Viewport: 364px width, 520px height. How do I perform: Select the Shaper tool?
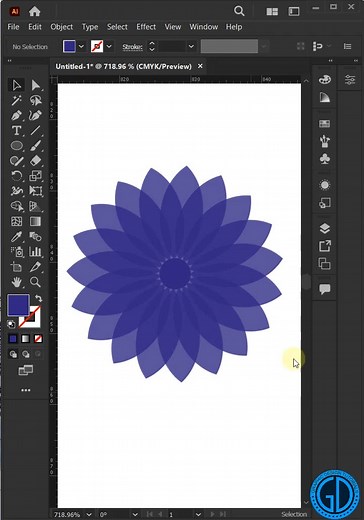pos(16,161)
